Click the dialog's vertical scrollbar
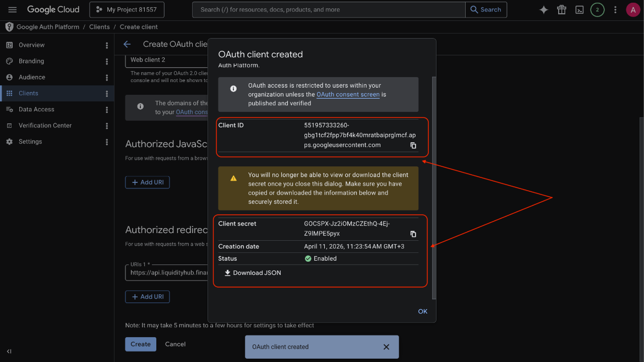The width and height of the screenshot is (644, 362). click(434, 187)
